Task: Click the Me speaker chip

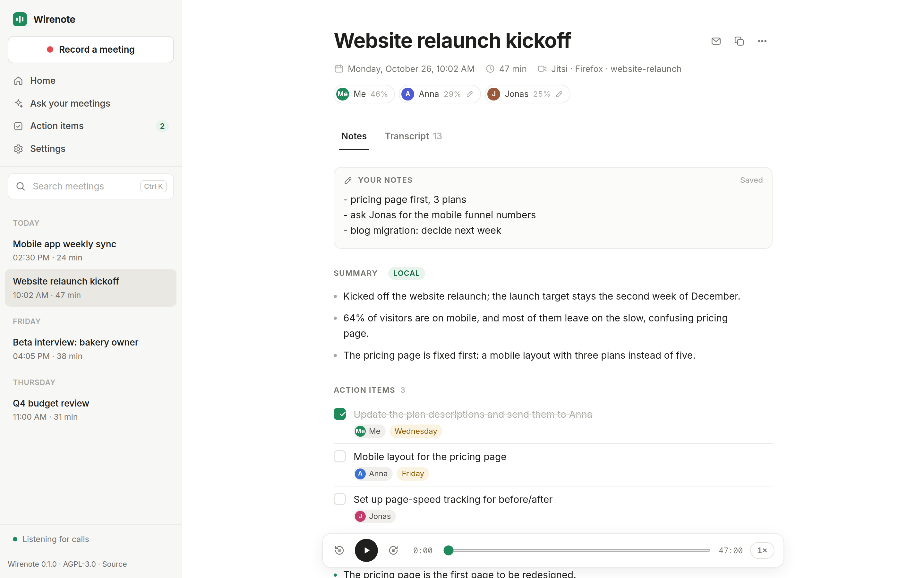Action: click(x=364, y=94)
